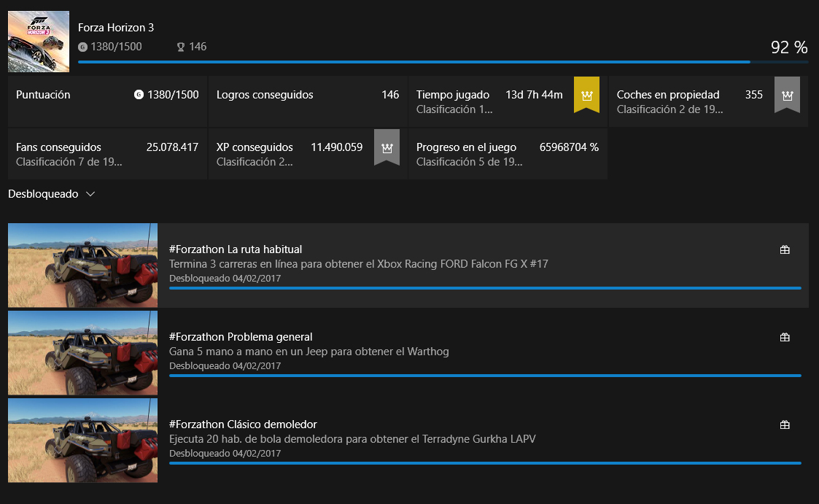Viewport: 819px width, 504px height.
Task: Click the gift icon on Problema general
Action: coord(785,338)
